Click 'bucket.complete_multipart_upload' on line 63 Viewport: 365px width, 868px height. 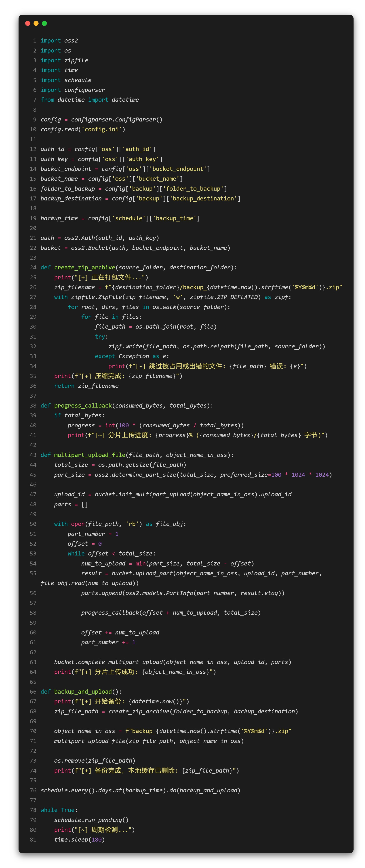pyautogui.click(x=108, y=662)
